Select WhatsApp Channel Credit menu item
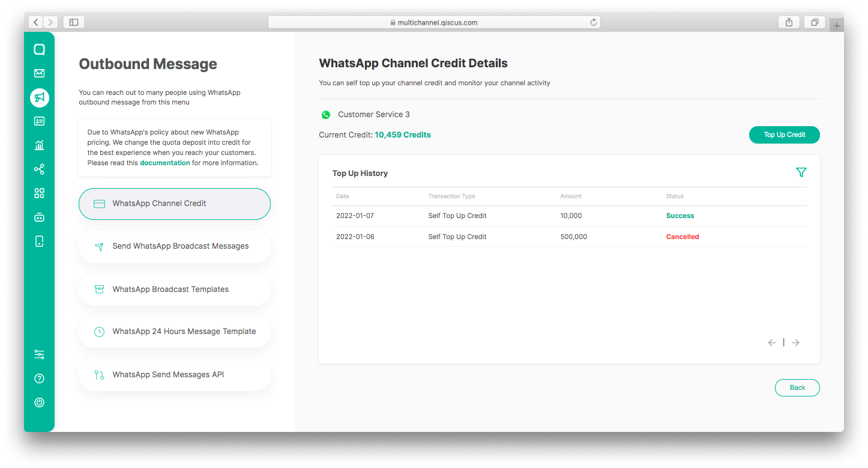 pos(175,204)
